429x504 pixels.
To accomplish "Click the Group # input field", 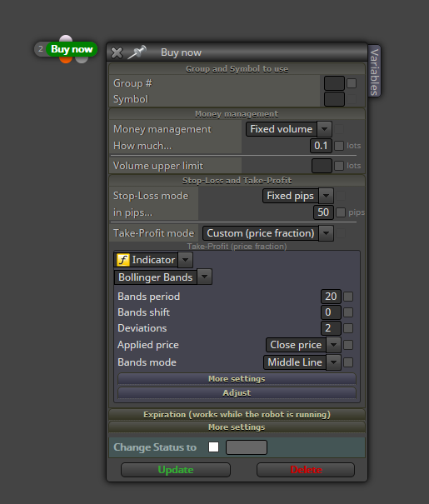I will pyautogui.click(x=334, y=83).
